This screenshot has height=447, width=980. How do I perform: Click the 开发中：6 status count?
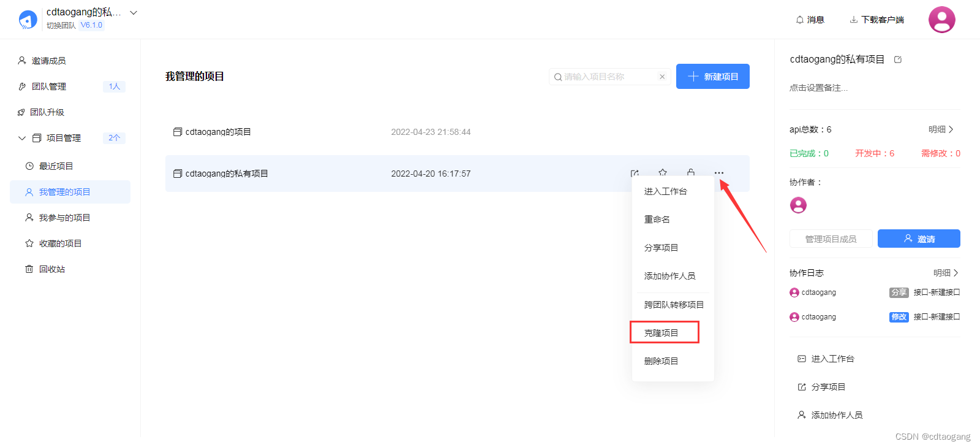[875, 153]
